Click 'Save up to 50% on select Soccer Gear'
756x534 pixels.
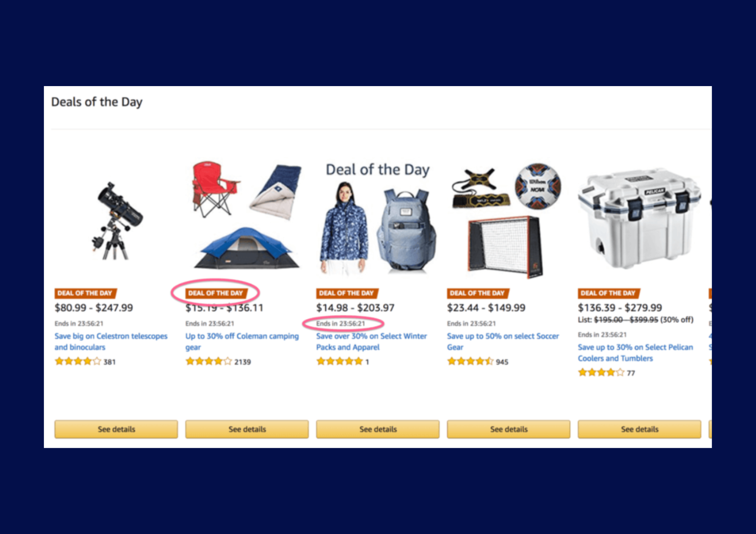(503, 341)
